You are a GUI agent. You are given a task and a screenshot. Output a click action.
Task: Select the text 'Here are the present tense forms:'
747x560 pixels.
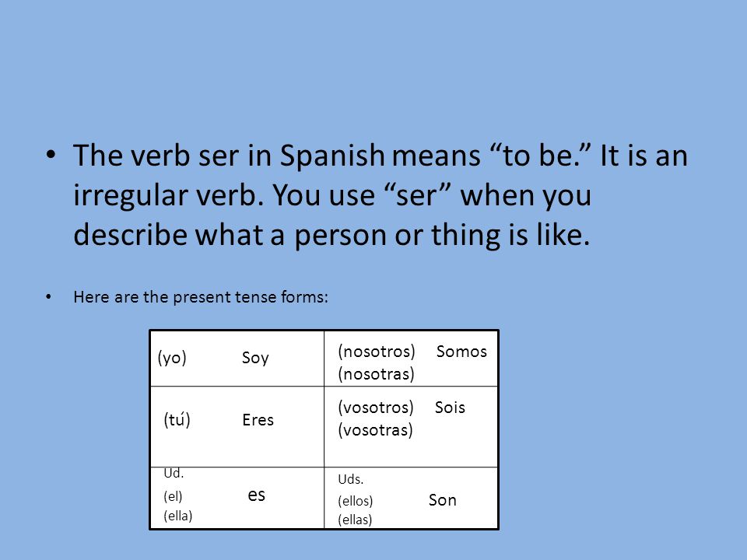click(201, 297)
